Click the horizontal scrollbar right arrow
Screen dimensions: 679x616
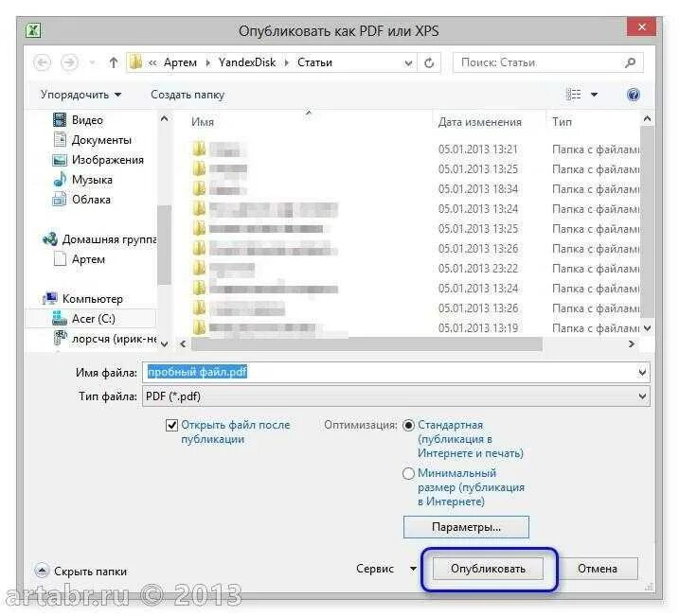click(x=632, y=344)
